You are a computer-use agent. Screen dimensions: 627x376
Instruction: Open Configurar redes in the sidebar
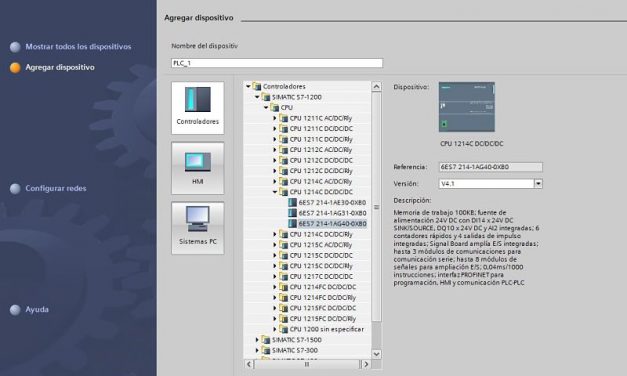pos(56,188)
